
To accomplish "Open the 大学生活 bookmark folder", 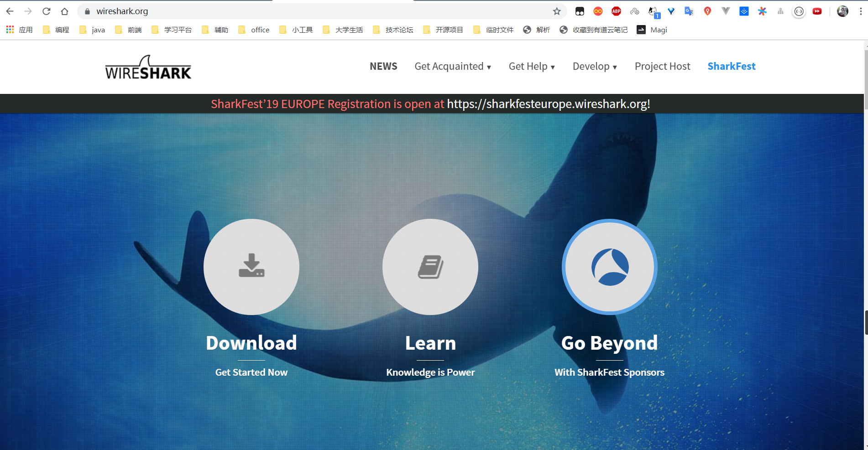I will pos(343,30).
